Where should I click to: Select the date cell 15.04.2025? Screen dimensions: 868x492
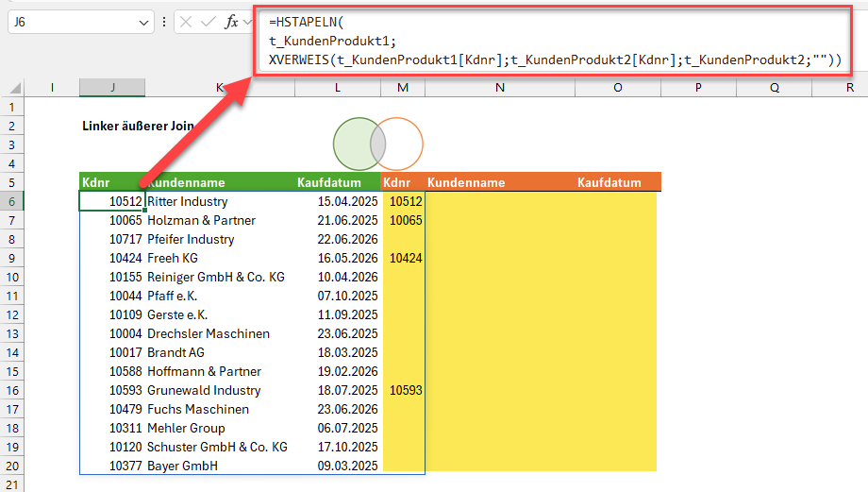click(x=338, y=202)
